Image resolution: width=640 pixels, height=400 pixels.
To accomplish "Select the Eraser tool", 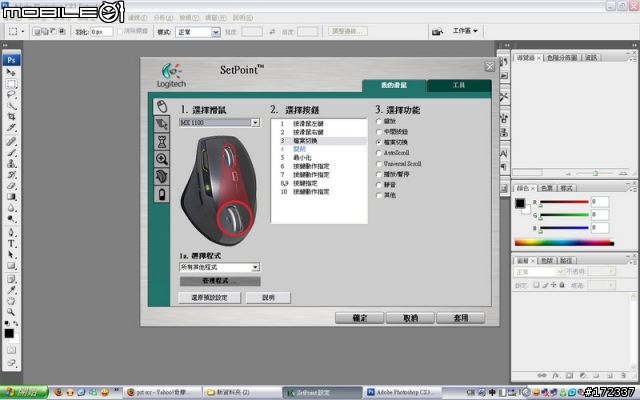I will coord(11,186).
